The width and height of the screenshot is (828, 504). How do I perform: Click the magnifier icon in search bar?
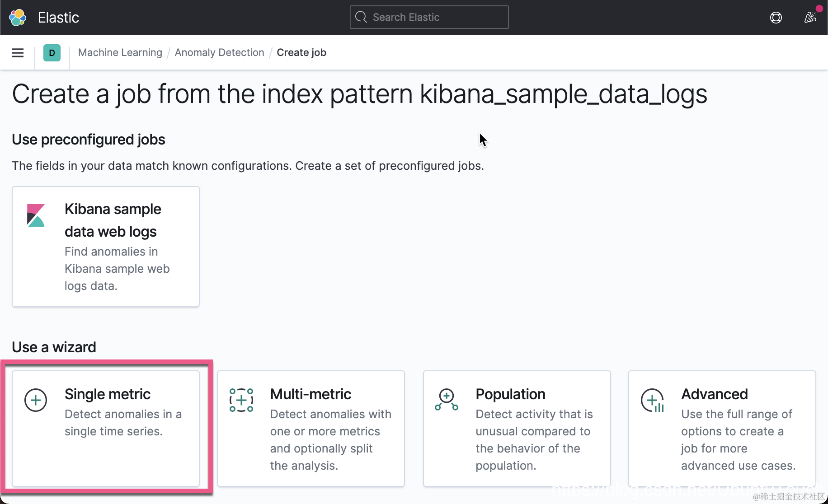[x=361, y=17]
